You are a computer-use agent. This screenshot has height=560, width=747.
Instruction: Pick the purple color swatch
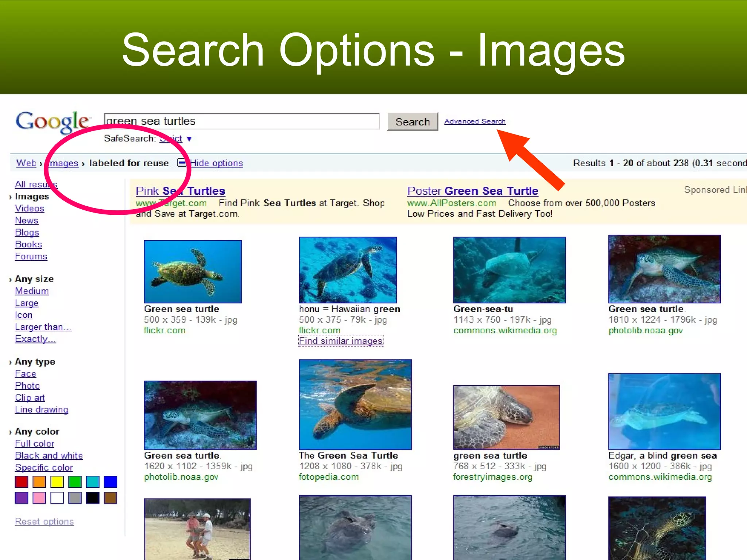22,498
